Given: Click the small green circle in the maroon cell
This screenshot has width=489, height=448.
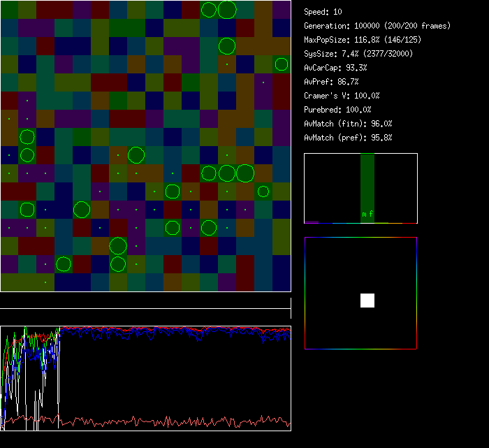Looking at the screenshot, I should pos(263,191).
